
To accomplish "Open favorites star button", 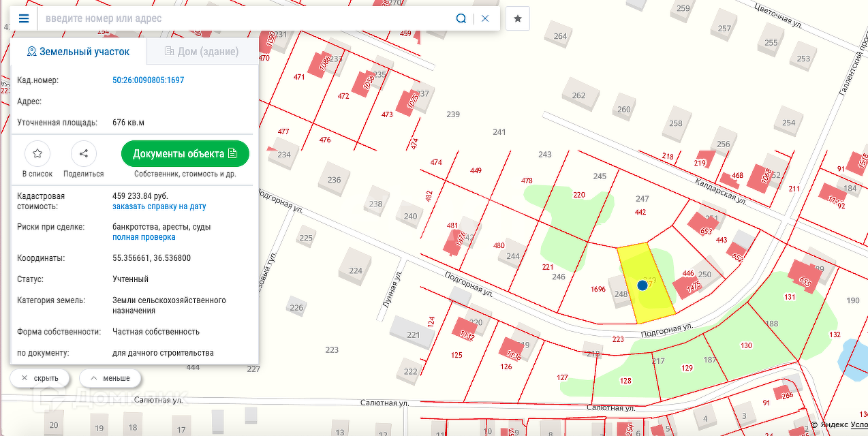I will (x=518, y=18).
